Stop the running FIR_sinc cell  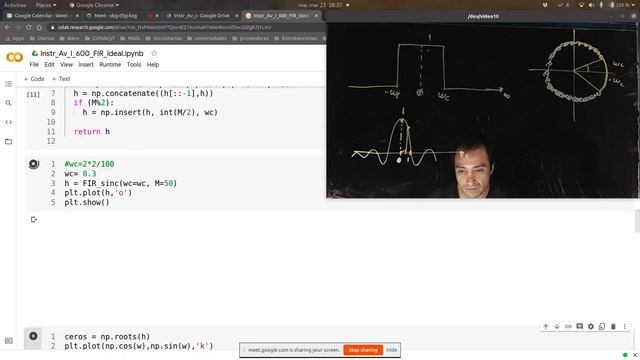(x=33, y=164)
